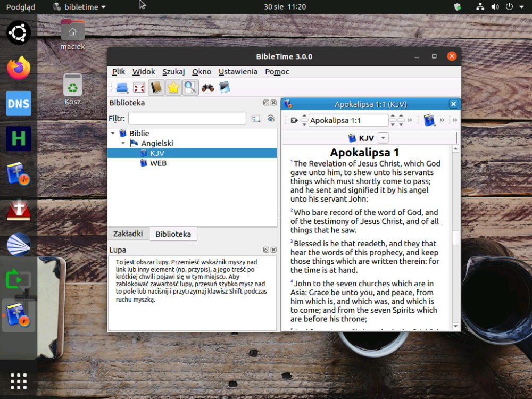The width and height of the screenshot is (532, 399).
Task: Collapse the Angielski tree node
Action: [x=123, y=143]
